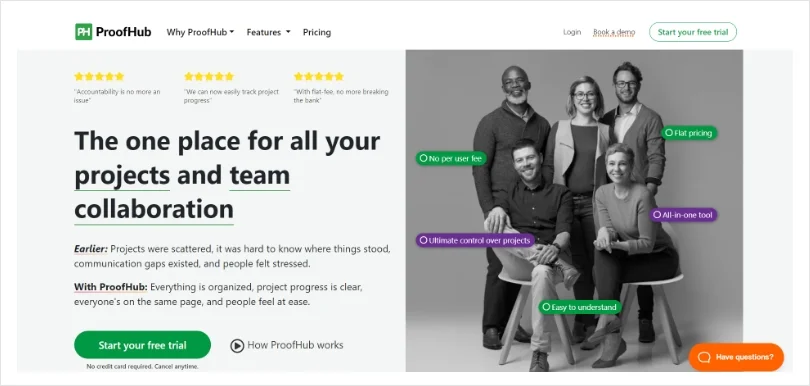Click the Easy to understand tag
This screenshot has width=810, height=386.
(580, 307)
